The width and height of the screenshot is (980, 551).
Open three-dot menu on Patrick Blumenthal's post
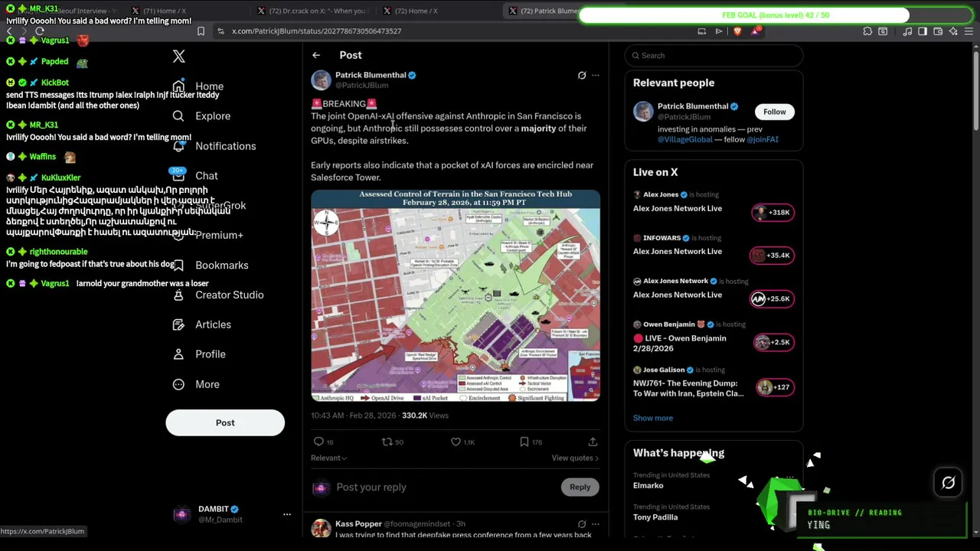[x=596, y=75]
